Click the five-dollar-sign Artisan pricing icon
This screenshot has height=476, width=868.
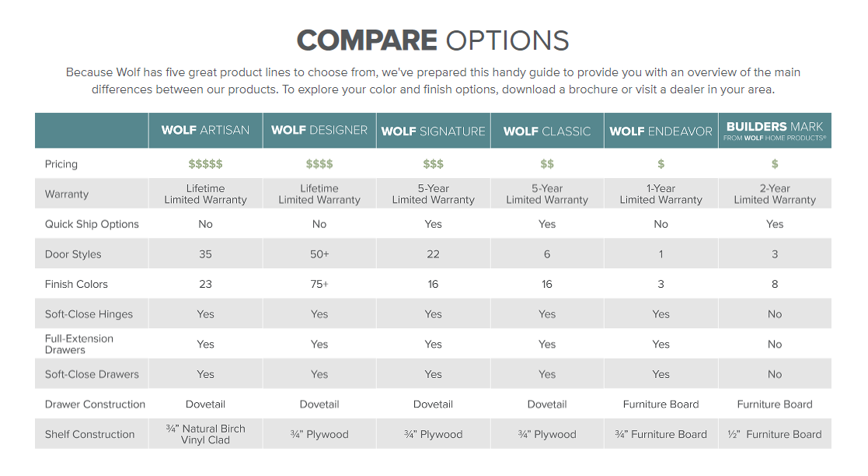pos(205,164)
